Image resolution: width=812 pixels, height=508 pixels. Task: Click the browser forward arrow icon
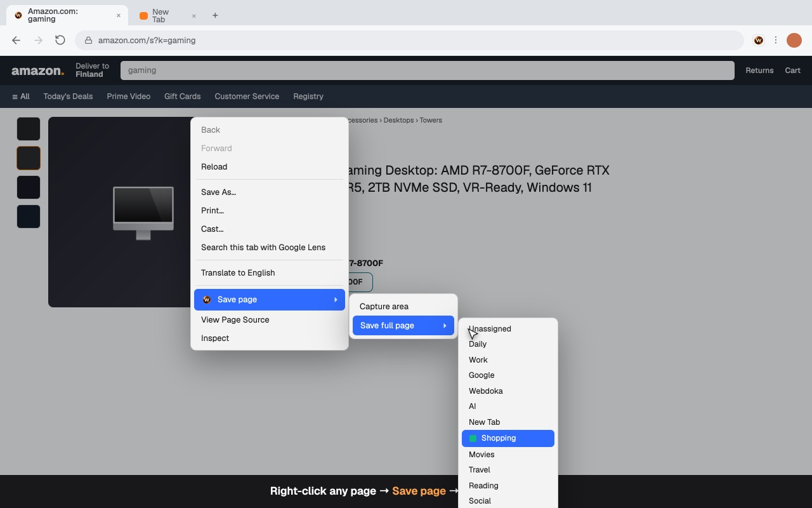(38, 40)
